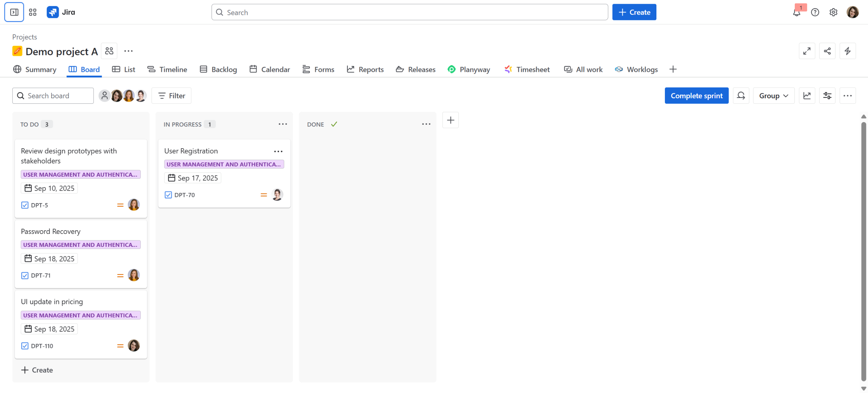Click the purple epic label on Password Recovery
Image resolution: width=868 pixels, height=393 pixels.
80,245
